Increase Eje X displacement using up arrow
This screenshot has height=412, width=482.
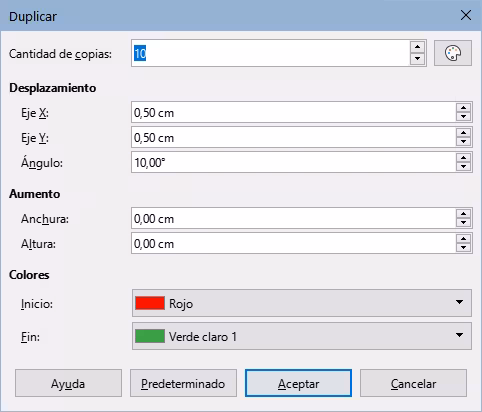click(463, 108)
